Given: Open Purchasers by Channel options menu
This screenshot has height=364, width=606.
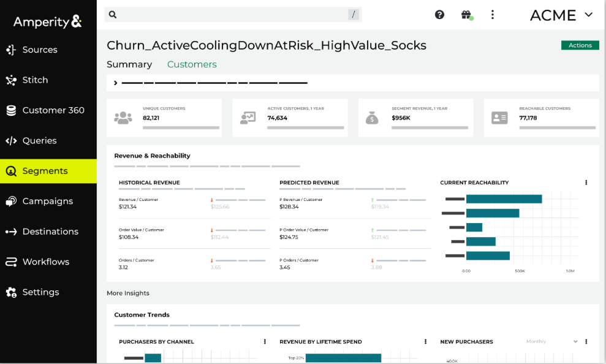Looking at the screenshot, I should click(x=265, y=341).
